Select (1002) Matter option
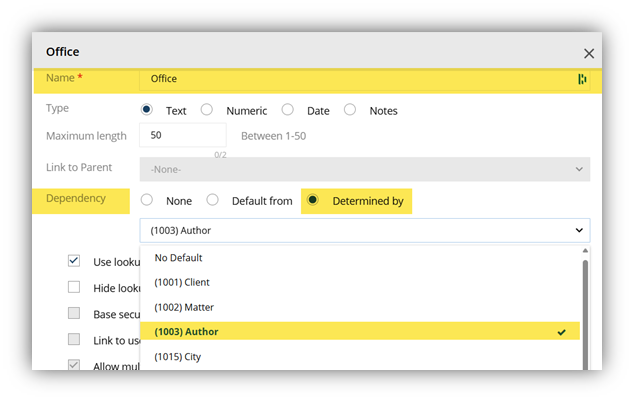 pos(184,307)
